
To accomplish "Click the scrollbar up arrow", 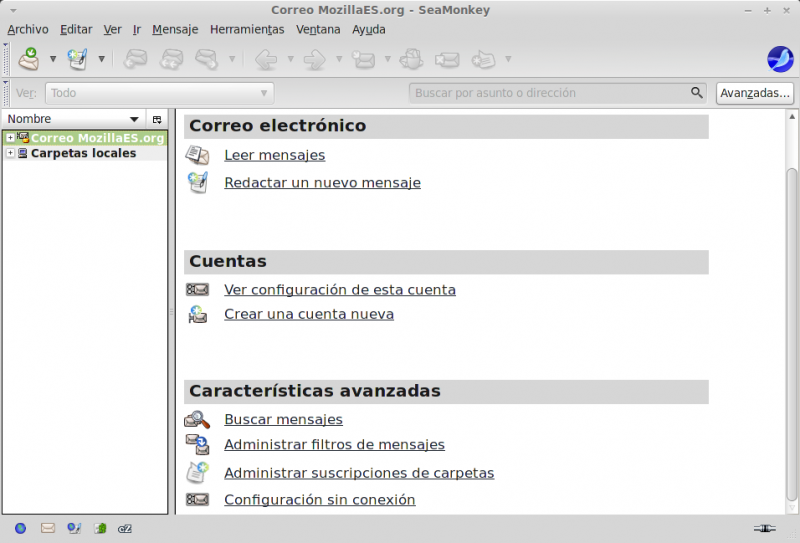I will click(792, 117).
